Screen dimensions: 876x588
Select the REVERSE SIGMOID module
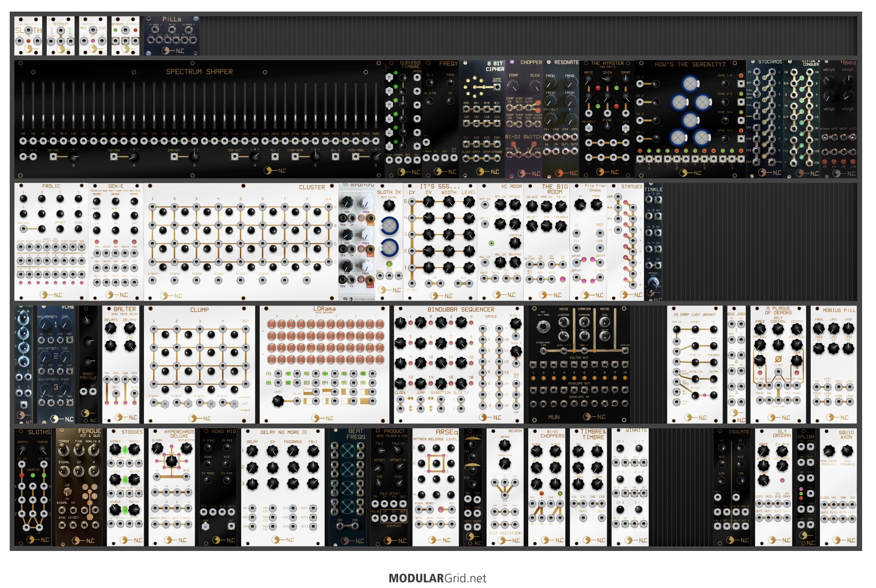[125, 36]
